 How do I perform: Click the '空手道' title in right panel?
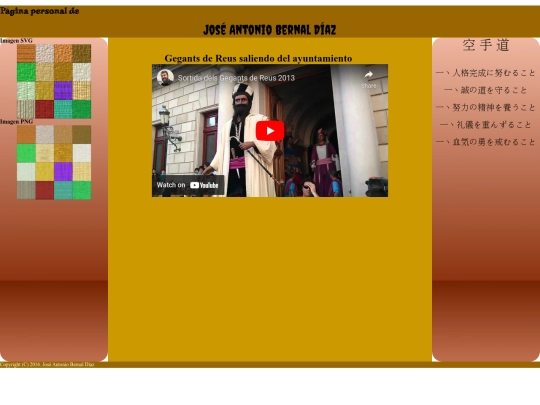486,45
